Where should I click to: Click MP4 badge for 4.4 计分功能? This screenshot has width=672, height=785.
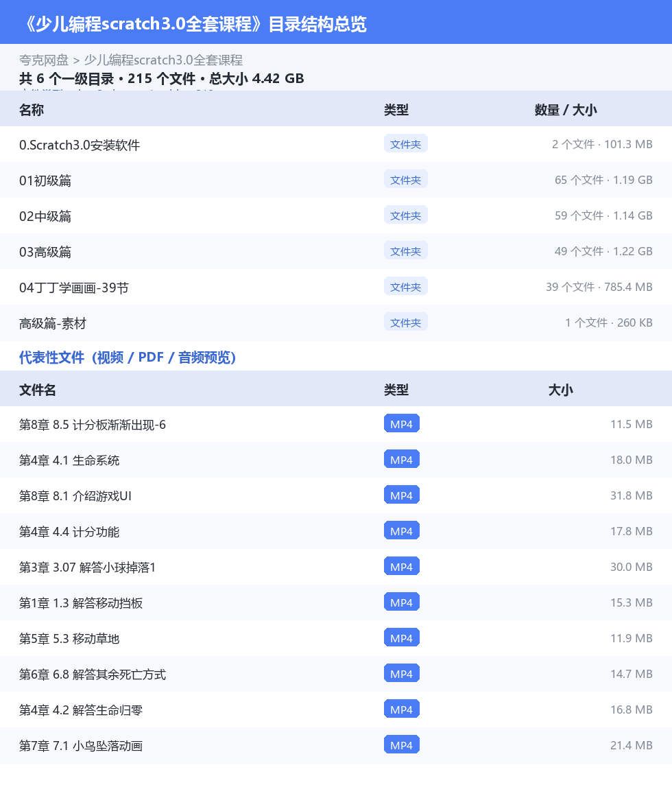(x=401, y=530)
